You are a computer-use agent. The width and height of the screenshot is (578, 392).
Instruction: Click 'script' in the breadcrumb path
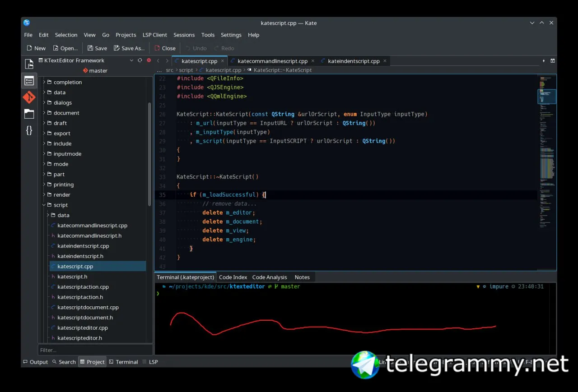(186, 70)
